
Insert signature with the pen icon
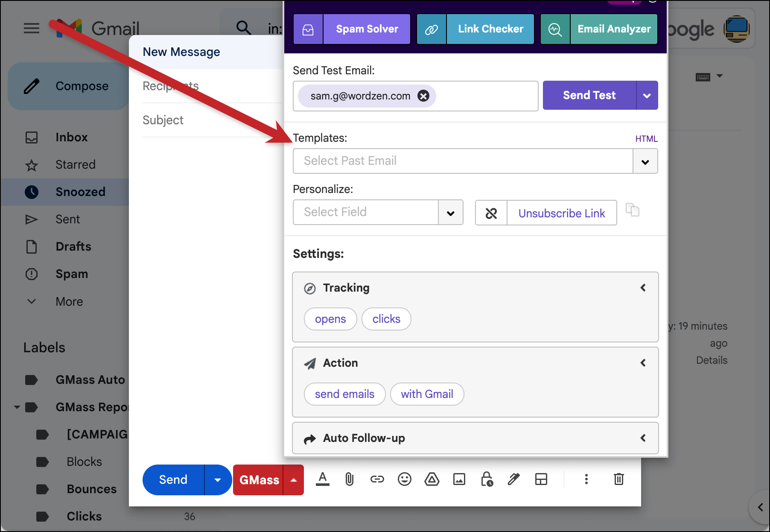click(x=514, y=479)
